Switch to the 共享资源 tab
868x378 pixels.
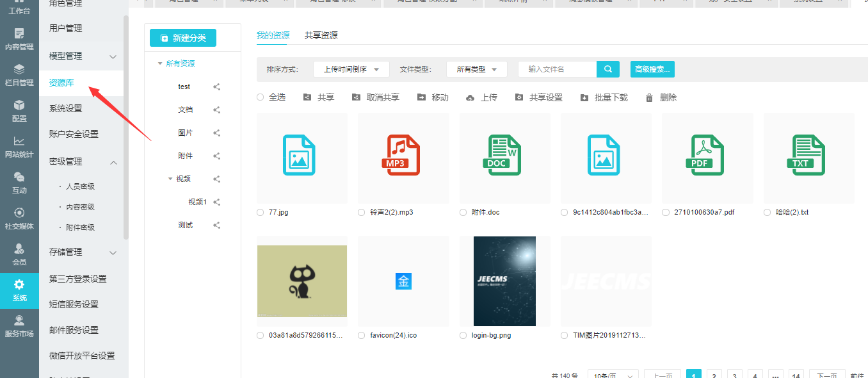click(321, 35)
